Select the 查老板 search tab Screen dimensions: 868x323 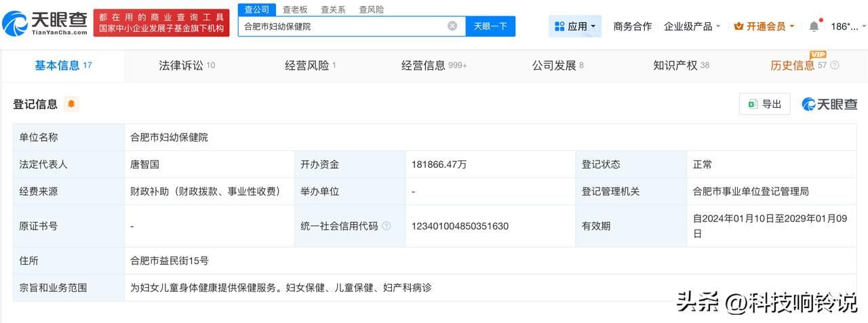pos(295,9)
